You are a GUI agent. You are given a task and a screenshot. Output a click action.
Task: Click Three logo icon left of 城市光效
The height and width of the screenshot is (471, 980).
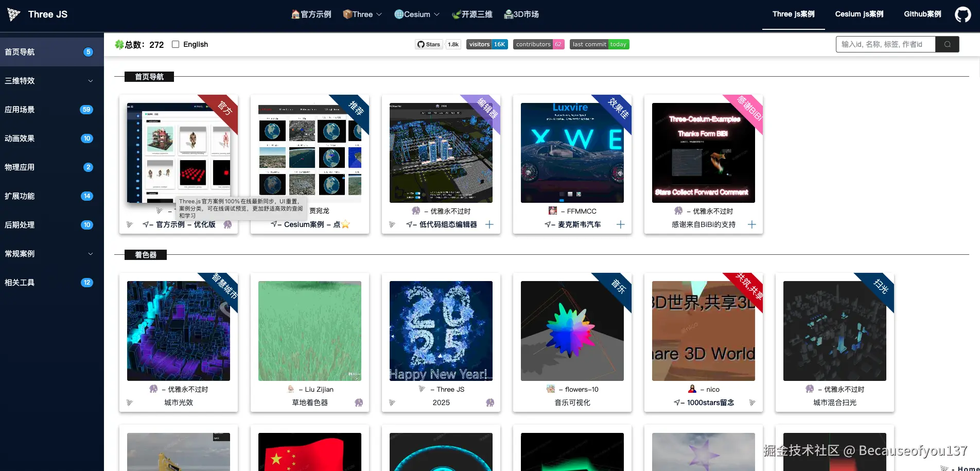point(130,403)
